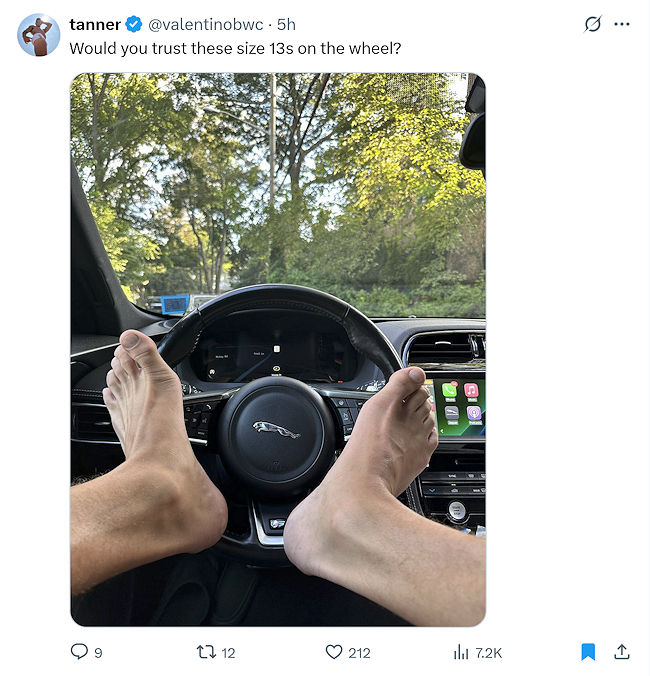Remove the bookmark from this post
The width and height of the screenshot is (650, 676).
[x=588, y=652]
